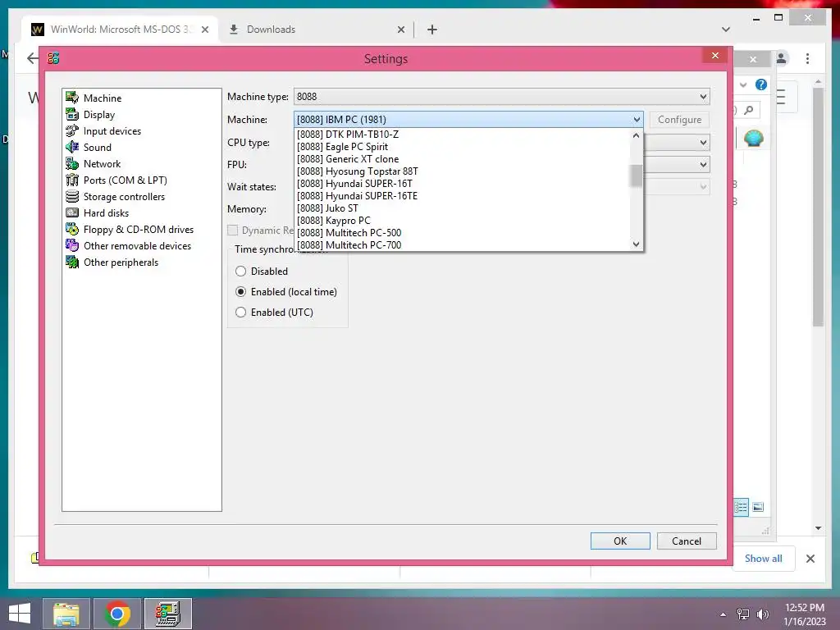Click the Settings dialog title icon
840x630 pixels.
pyautogui.click(x=53, y=58)
